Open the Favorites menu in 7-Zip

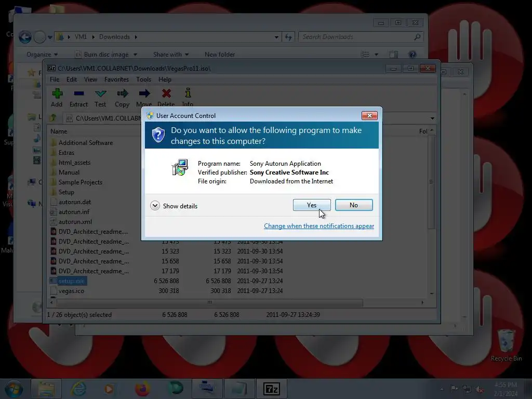coord(117,79)
